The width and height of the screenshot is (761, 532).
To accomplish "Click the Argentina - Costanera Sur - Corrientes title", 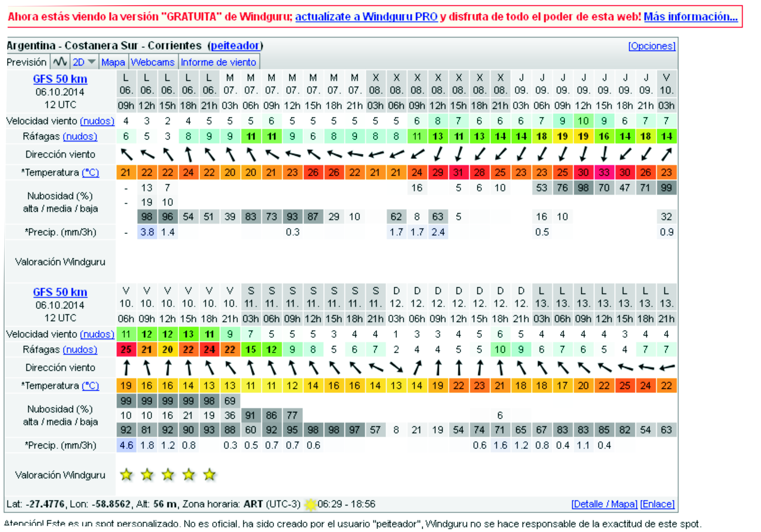I will tap(104, 45).
